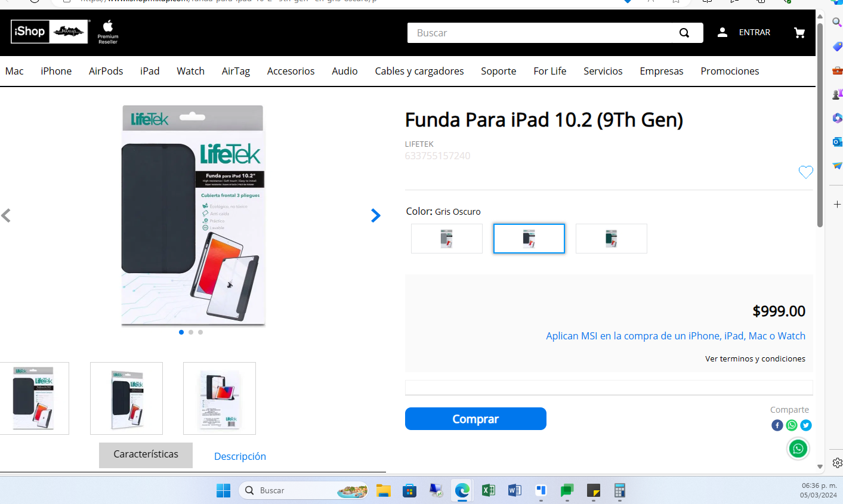The width and height of the screenshot is (843, 504).
Task: Switch to the Características tab
Action: (146, 455)
